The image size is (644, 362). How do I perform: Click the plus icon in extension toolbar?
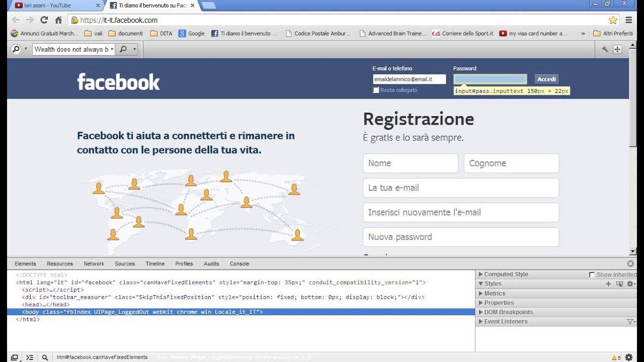[x=617, y=49]
